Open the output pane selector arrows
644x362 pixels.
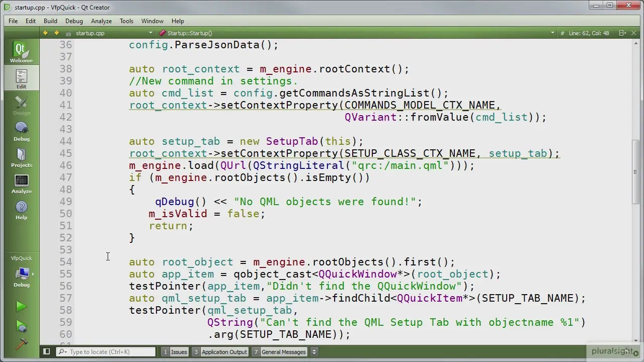(x=314, y=351)
